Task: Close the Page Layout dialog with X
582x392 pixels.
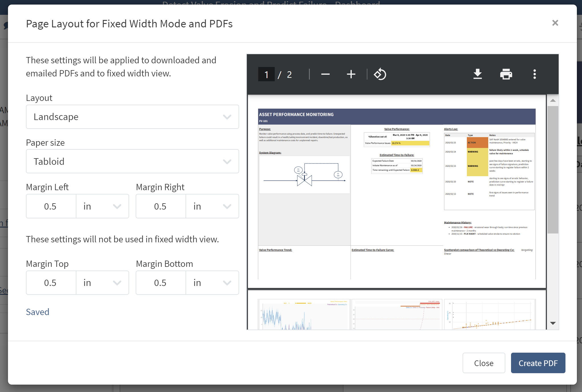Action: [555, 23]
